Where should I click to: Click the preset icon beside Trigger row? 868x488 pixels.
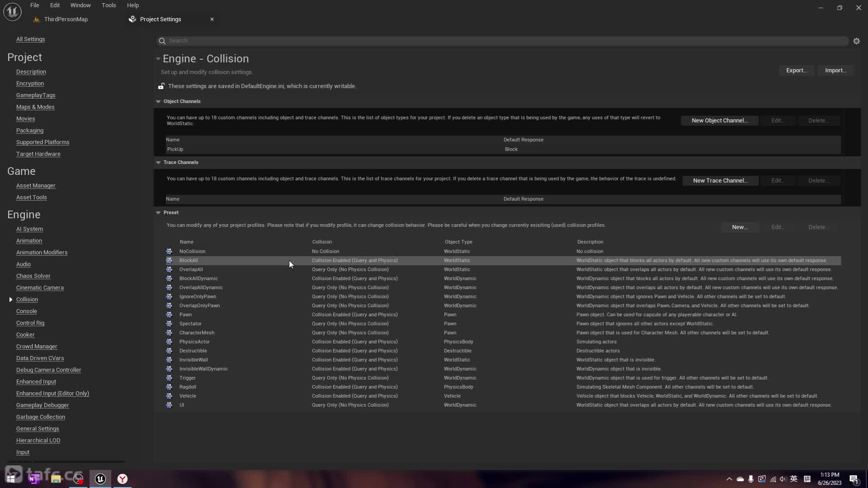tap(169, 378)
